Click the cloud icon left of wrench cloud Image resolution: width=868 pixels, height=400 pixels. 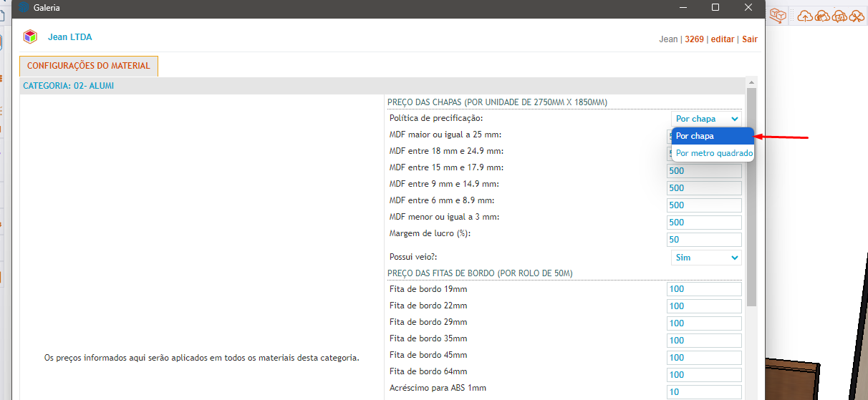point(839,16)
